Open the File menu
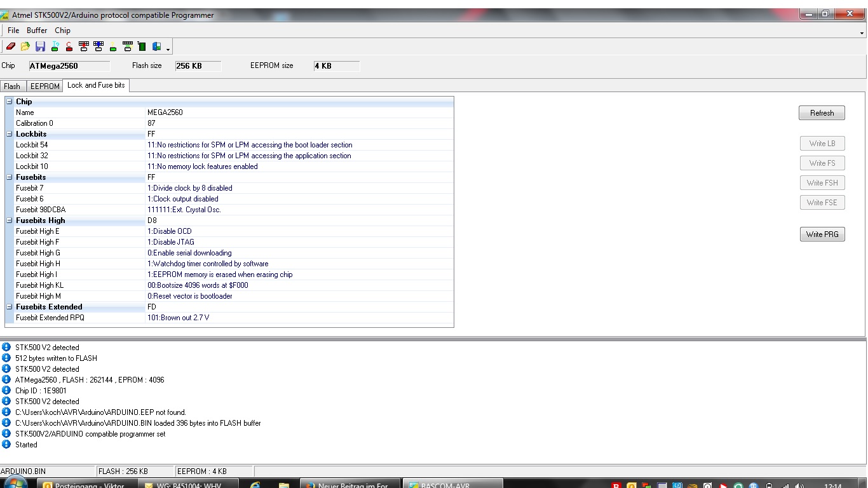 (13, 30)
